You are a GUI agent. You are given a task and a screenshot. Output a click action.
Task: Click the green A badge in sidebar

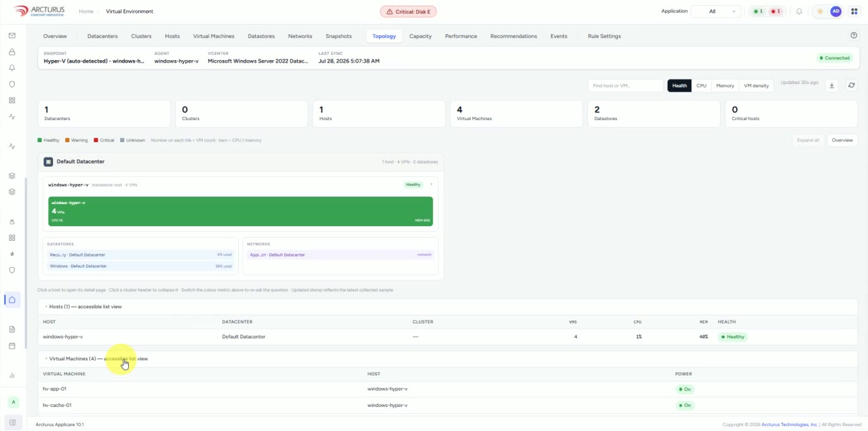click(13, 402)
